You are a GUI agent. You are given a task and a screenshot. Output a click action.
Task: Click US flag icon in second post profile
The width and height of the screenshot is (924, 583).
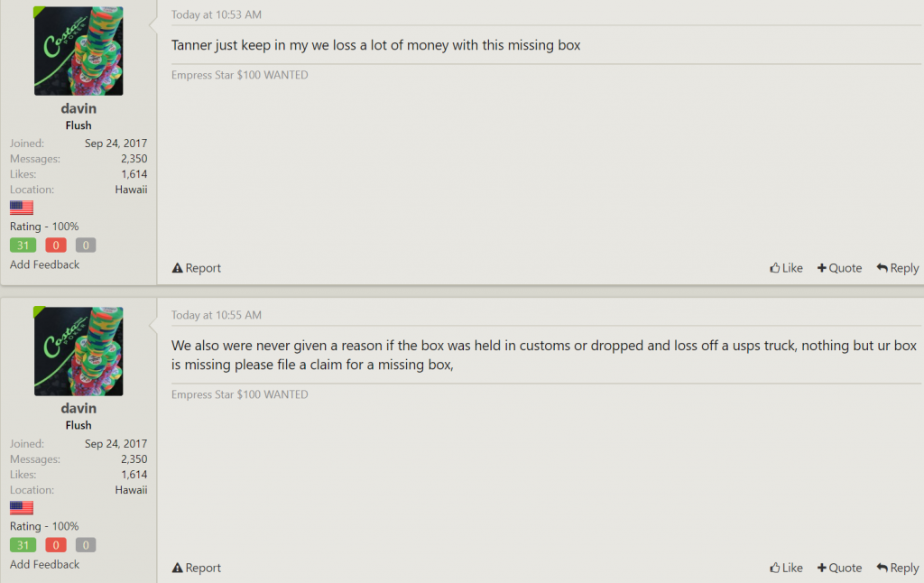tap(22, 507)
